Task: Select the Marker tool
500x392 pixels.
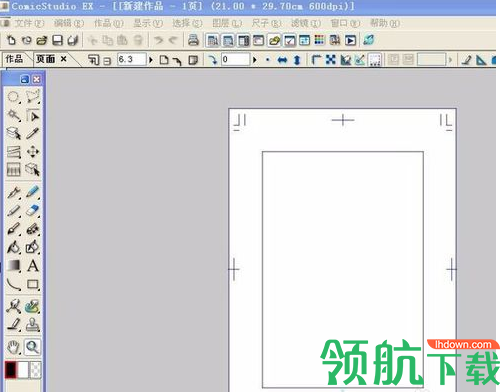Action: pyautogui.click(x=14, y=211)
